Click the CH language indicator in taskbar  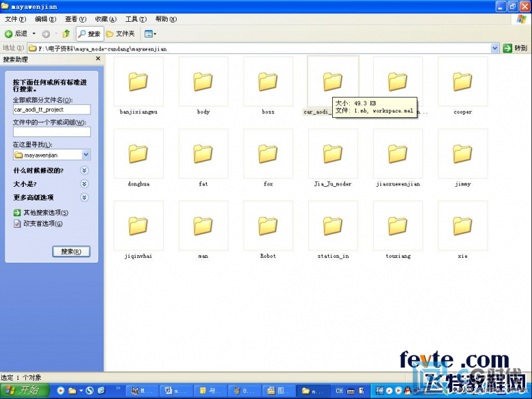339,391
